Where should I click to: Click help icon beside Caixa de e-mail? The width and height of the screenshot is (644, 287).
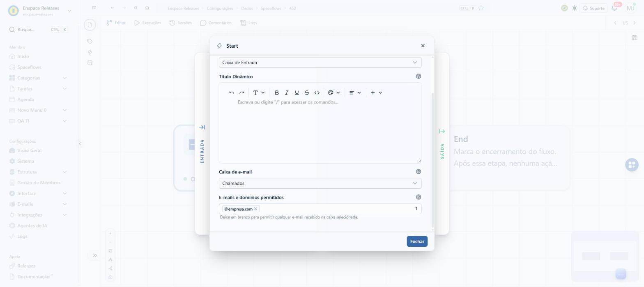tap(419, 172)
